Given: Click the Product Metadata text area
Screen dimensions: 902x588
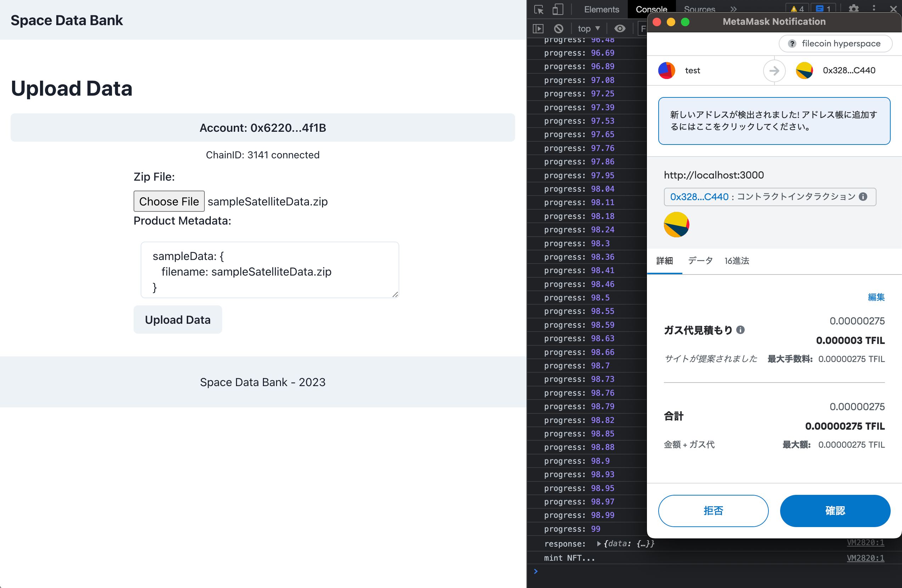Looking at the screenshot, I should coord(270,270).
